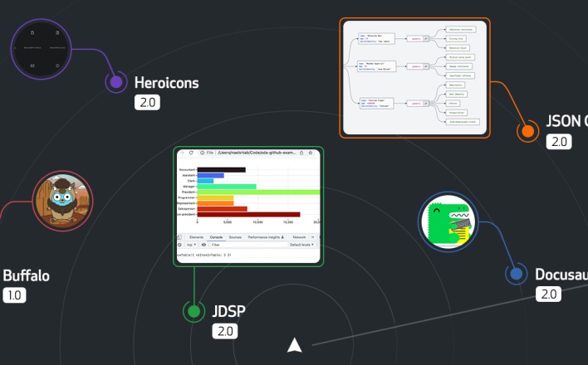This screenshot has height=365, width=588.
Task: Click the President bar in the chart
Action: (258, 192)
